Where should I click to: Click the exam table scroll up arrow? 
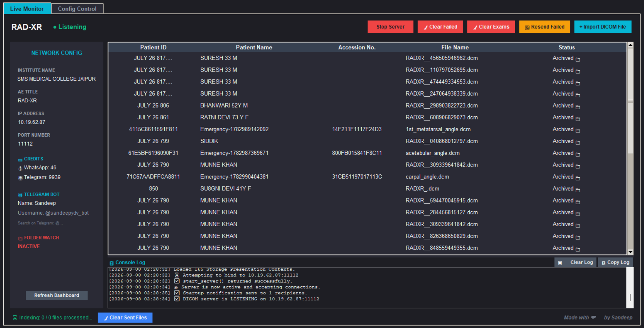630,45
